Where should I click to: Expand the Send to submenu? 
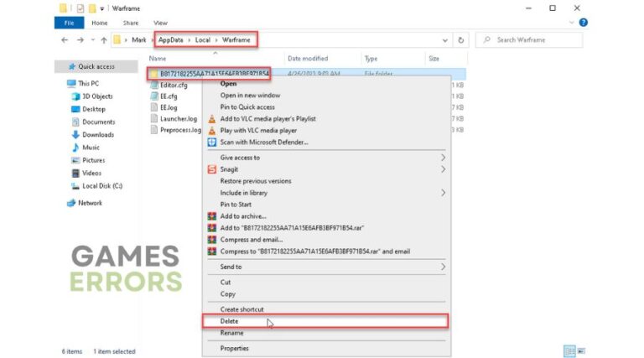tap(326, 267)
